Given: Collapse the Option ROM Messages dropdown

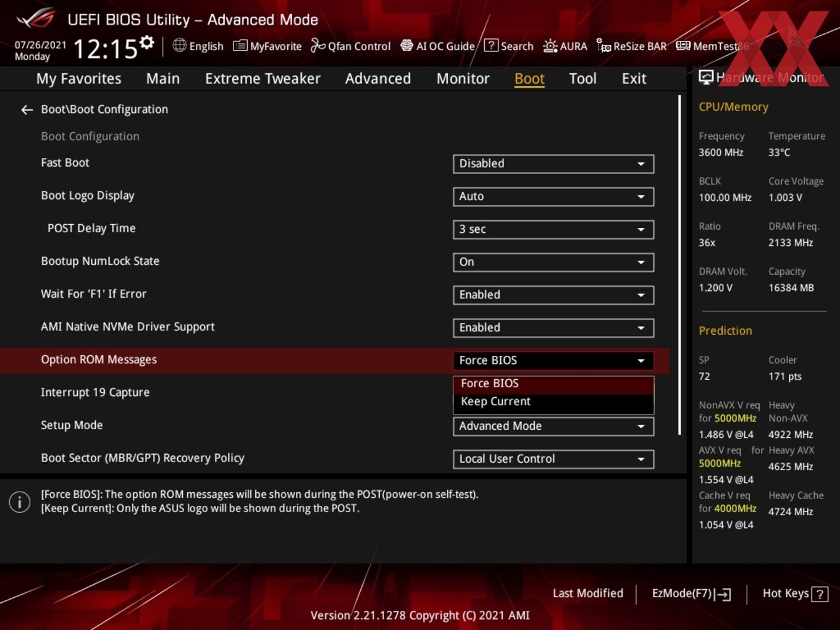Looking at the screenshot, I should 553,360.
